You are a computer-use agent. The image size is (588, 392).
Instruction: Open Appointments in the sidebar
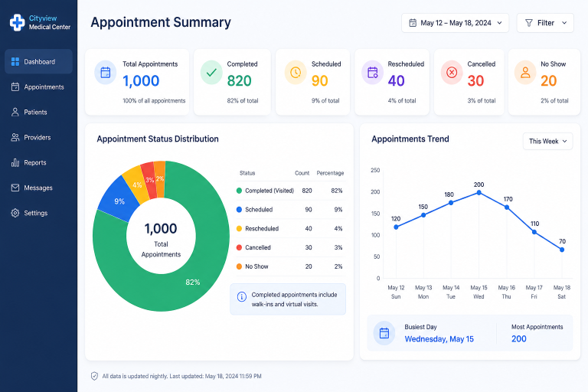tap(38, 87)
